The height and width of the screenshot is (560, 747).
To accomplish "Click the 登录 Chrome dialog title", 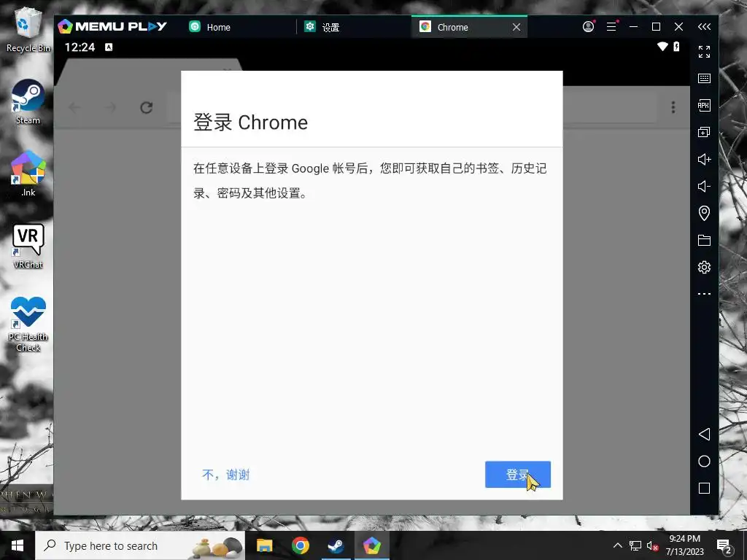I will (x=251, y=122).
